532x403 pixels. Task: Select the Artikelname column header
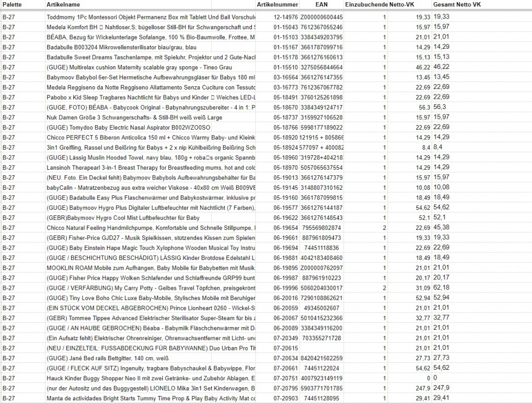pos(64,4)
